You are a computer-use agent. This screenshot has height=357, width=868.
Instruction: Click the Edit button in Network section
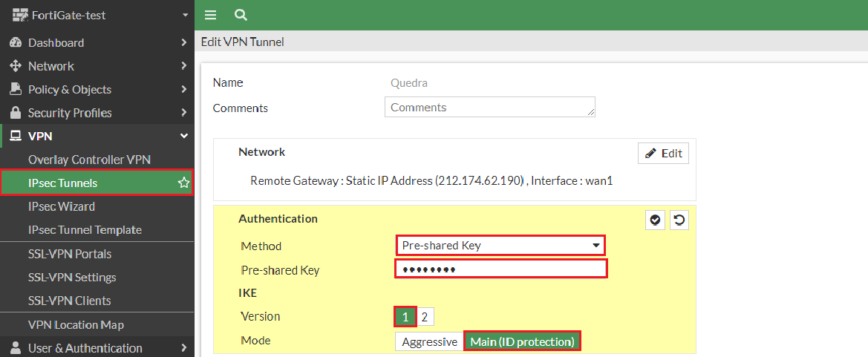(663, 154)
